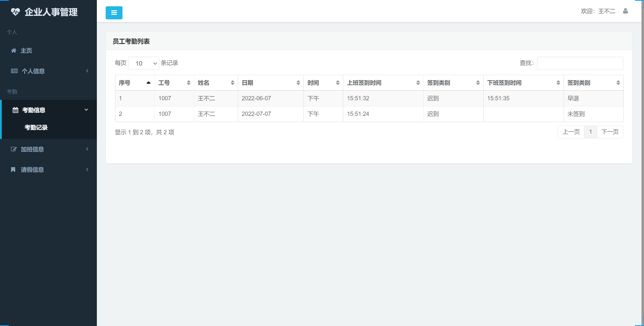Image resolution: width=644 pixels, height=326 pixels.
Task: Go to next page 下一页
Action: tap(610, 132)
